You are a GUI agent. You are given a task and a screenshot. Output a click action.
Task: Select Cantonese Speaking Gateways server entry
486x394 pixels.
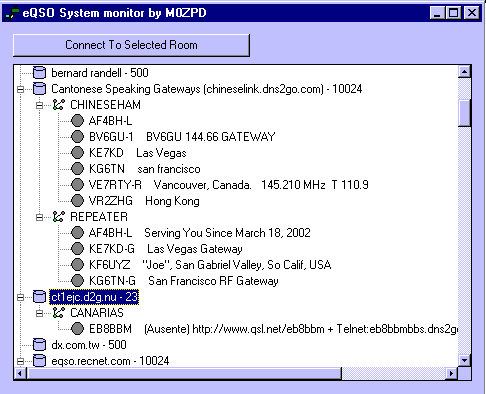click(207, 89)
